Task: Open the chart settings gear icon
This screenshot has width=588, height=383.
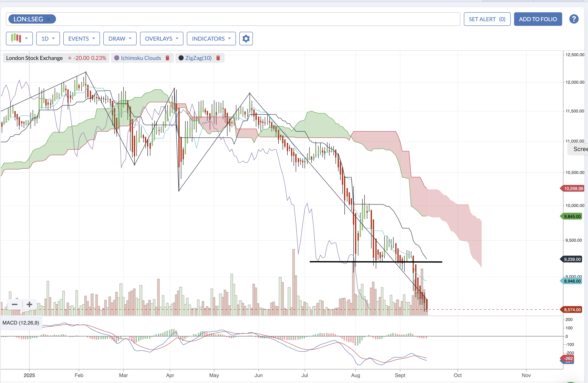Action: (x=246, y=39)
